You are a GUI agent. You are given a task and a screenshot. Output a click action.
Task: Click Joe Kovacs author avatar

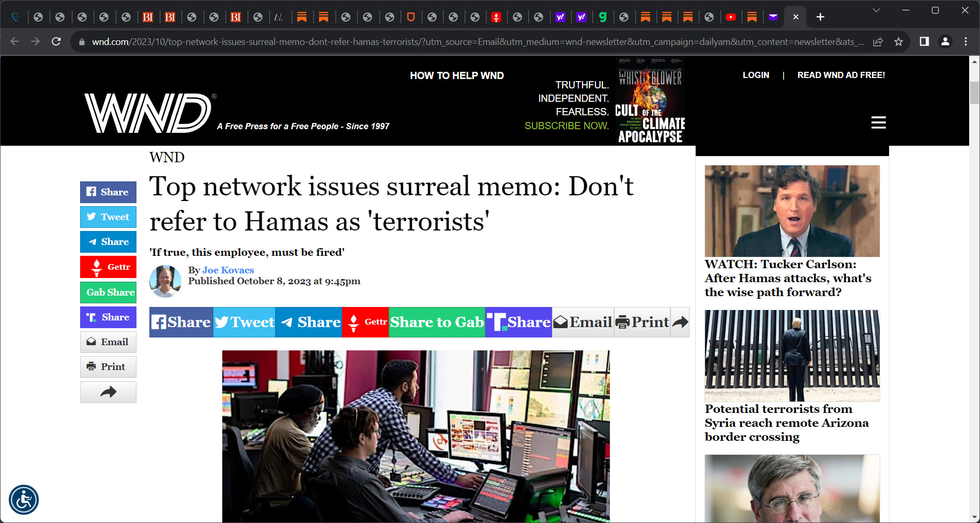(165, 281)
